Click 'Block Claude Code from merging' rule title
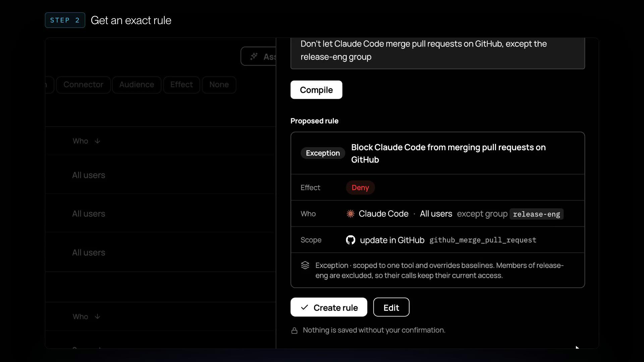644x362 pixels. tap(448, 154)
